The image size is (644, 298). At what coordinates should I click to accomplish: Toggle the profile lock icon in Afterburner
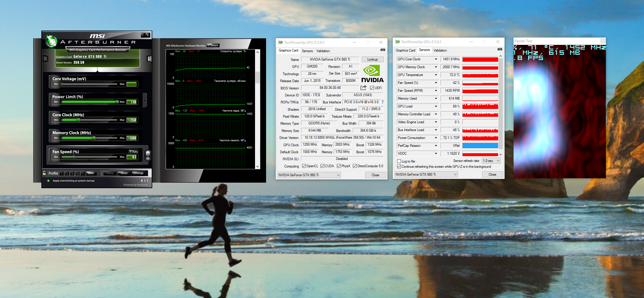(x=44, y=173)
